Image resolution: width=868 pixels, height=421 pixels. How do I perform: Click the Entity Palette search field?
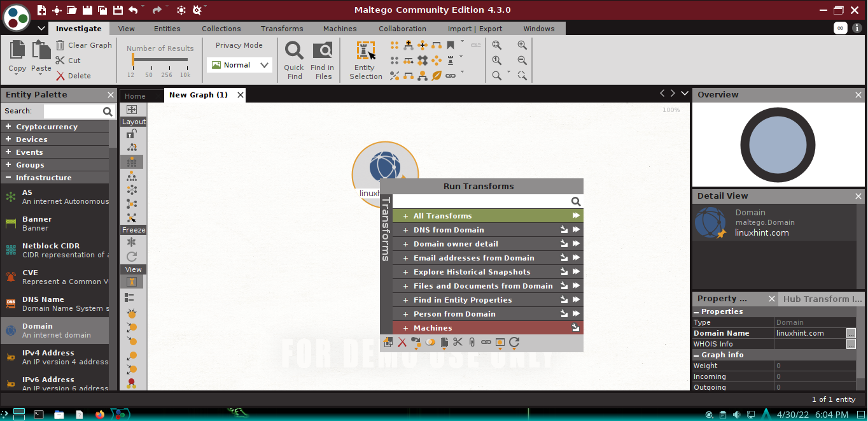[73, 111]
